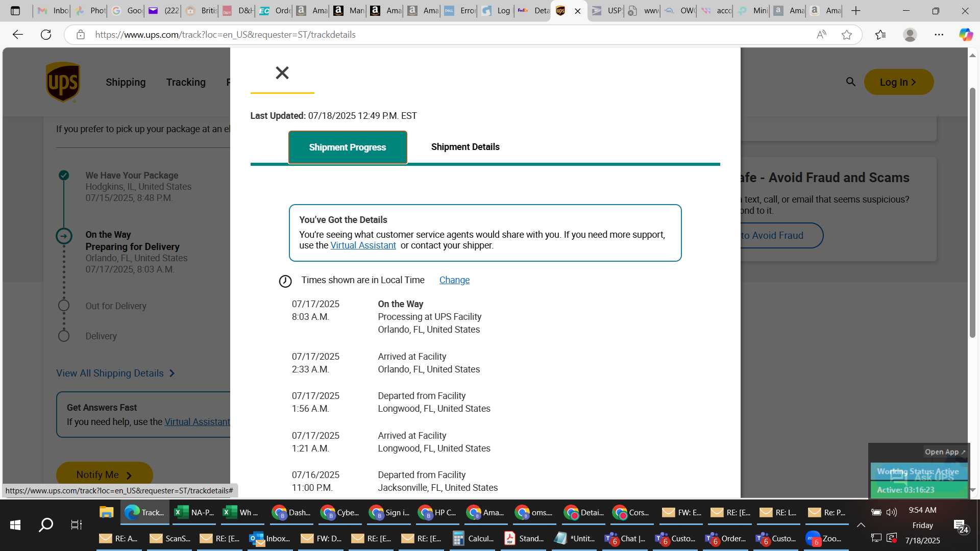Click the search magnifier icon on UPS header
Screen dimensions: 980x551
850,82
